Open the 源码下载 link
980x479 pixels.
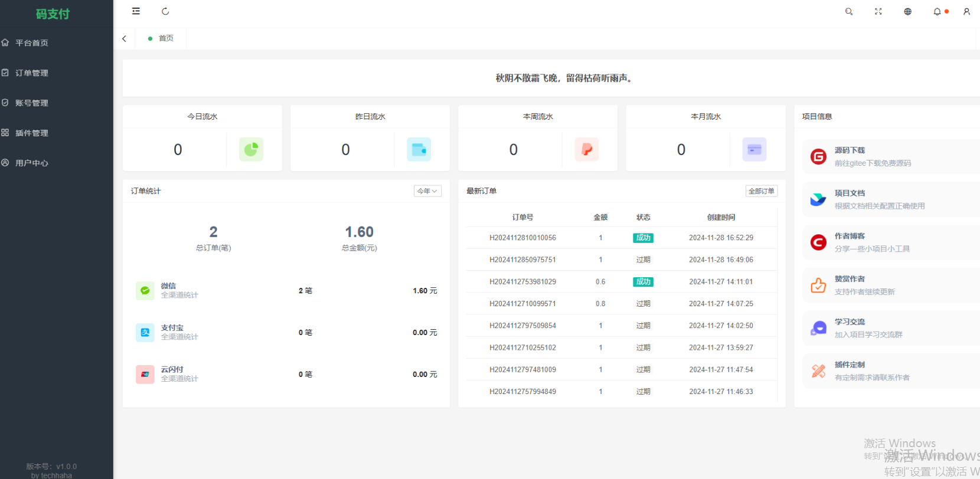[x=850, y=150]
